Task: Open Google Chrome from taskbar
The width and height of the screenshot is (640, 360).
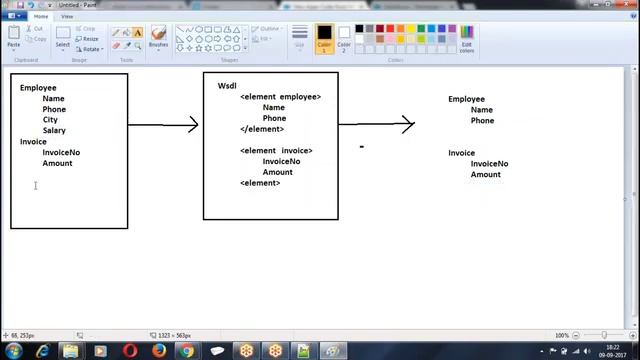Action: click(187, 351)
